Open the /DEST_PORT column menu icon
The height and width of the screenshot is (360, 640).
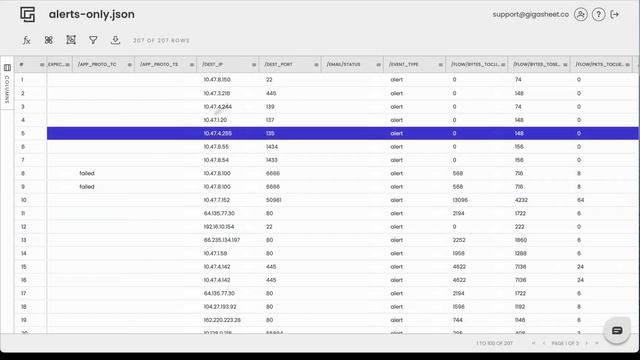pos(316,64)
